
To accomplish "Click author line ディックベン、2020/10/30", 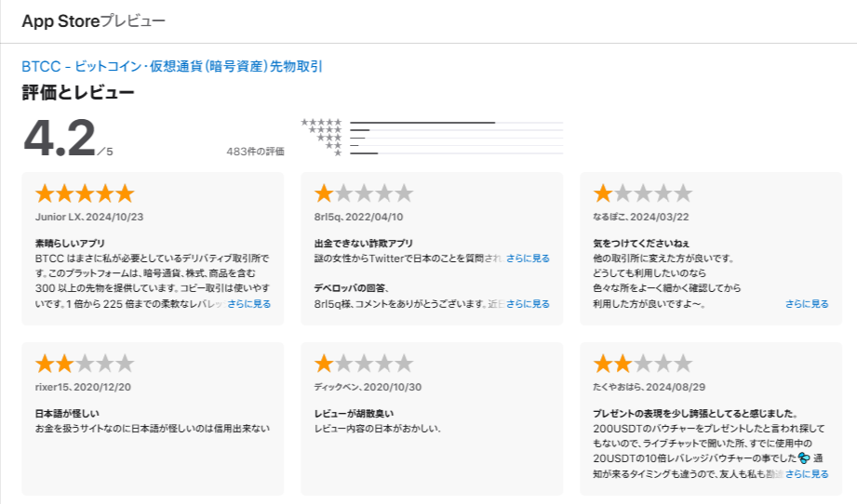I will tap(368, 387).
